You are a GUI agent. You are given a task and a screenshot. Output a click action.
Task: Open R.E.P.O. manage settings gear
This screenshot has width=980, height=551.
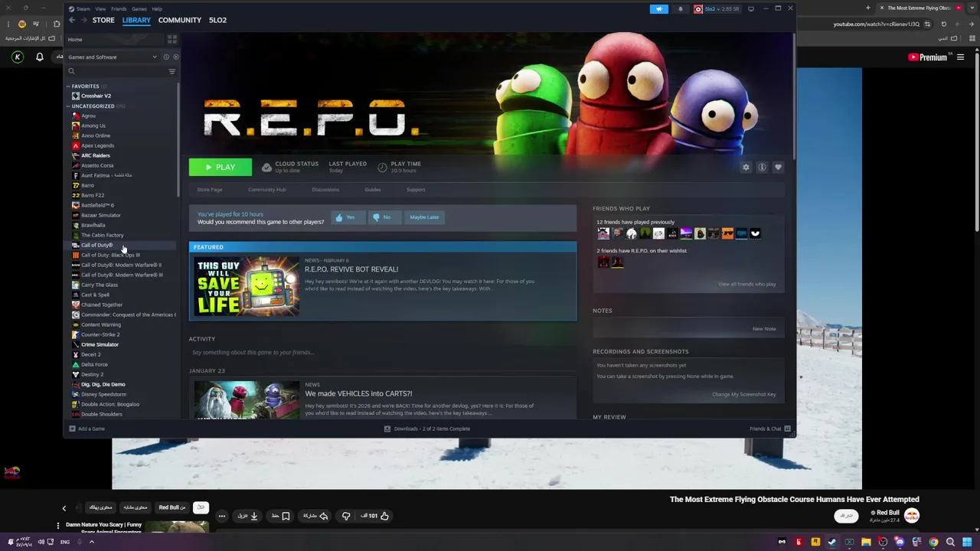click(746, 167)
